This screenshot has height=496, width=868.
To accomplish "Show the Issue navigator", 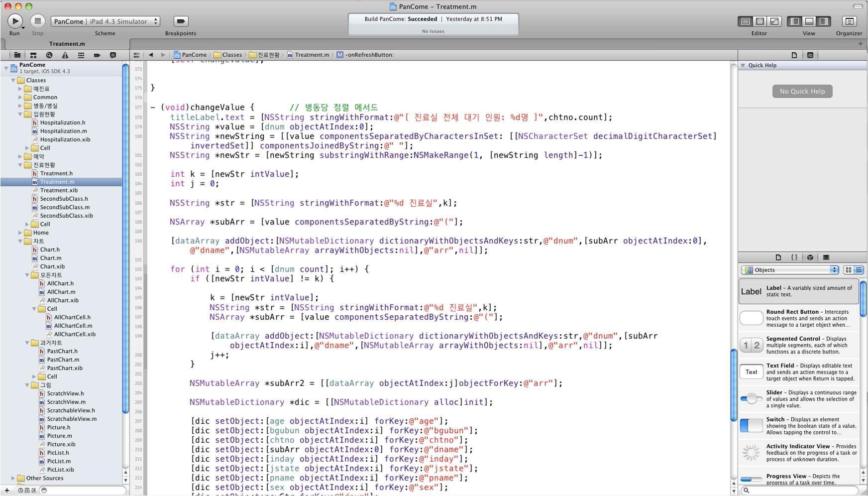I will coord(65,55).
